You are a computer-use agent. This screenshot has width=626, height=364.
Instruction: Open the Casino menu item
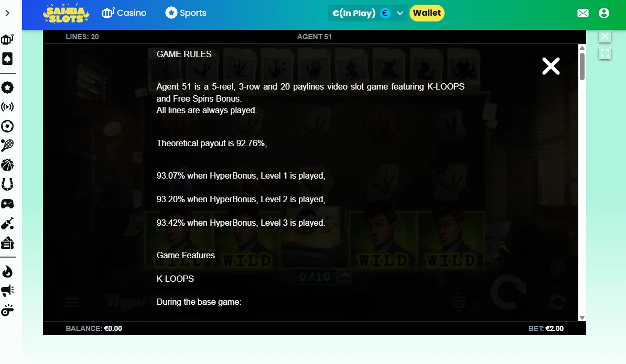click(124, 13)
